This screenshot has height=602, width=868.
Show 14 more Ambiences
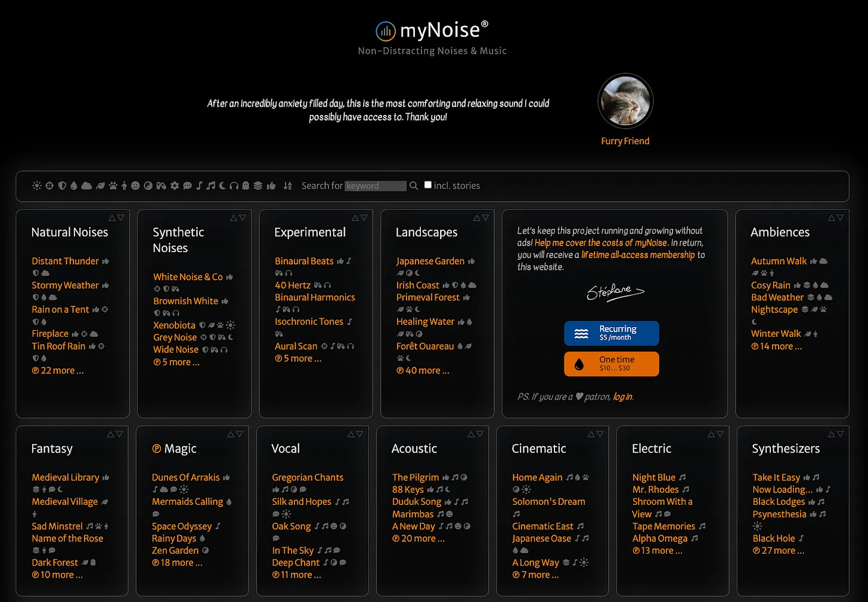(777, 346)
